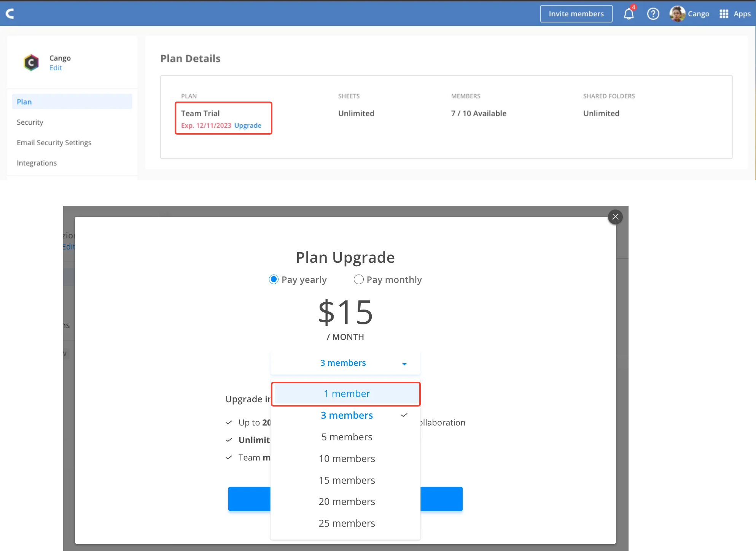Click the logo in top-left header
This screenshot has width=756, height=551.
click(x=10, y=14)
